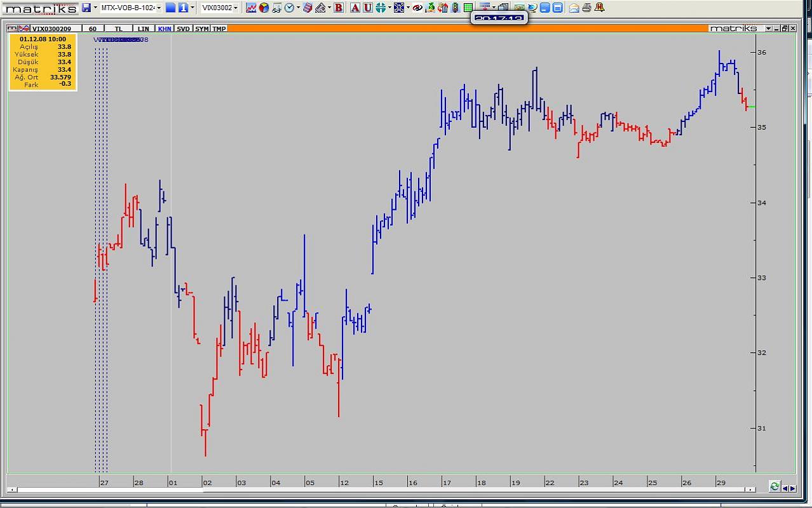Toggle the SVD chart option
Image resolution: width=812 pixels, height=508 pixels.
(183, 29)
